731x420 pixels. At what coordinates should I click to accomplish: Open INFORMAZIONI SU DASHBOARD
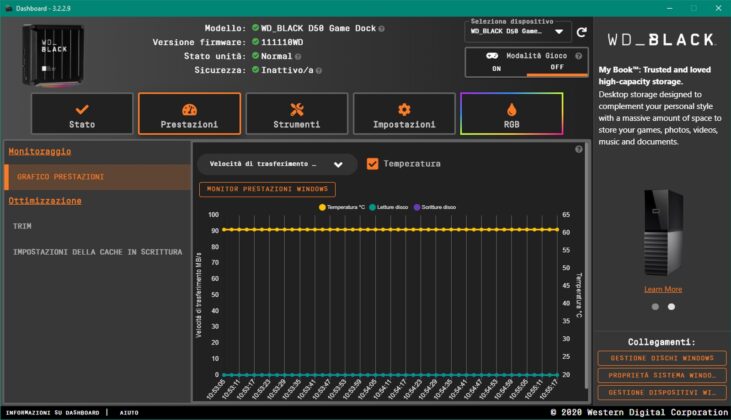coord(52,413)
